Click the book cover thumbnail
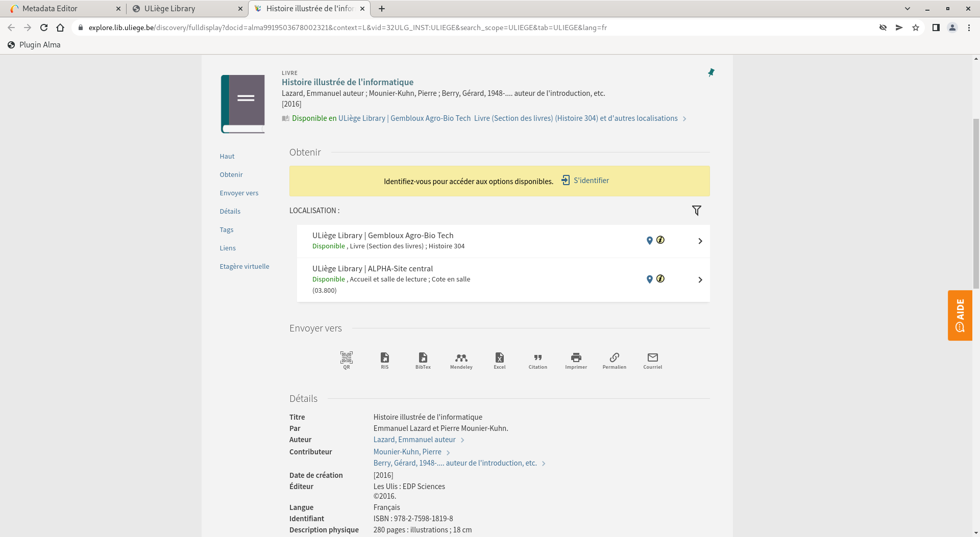Screen dimensions: 980x537 pyautogui.click(x=243, y=104)
